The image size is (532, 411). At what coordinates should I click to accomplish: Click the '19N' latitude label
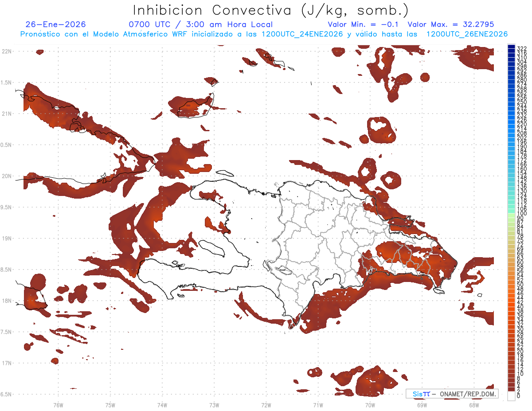6,238
